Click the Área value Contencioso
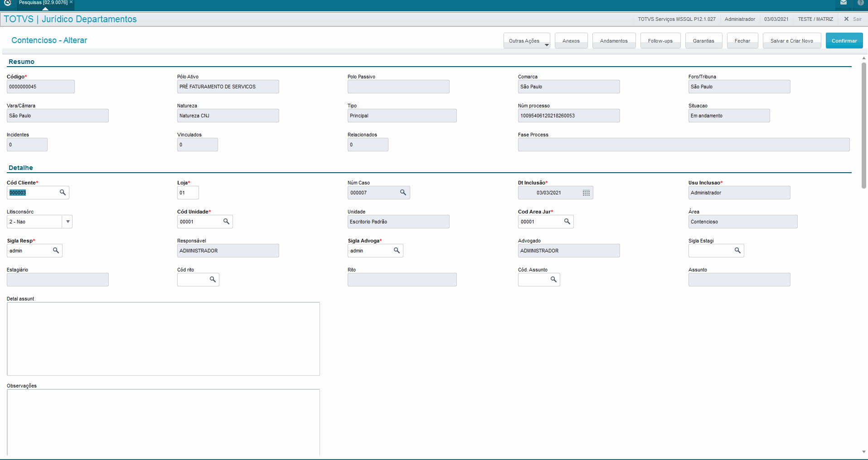Image resolution: width=868 pixels, height=460 pixels. click(743, 222)
